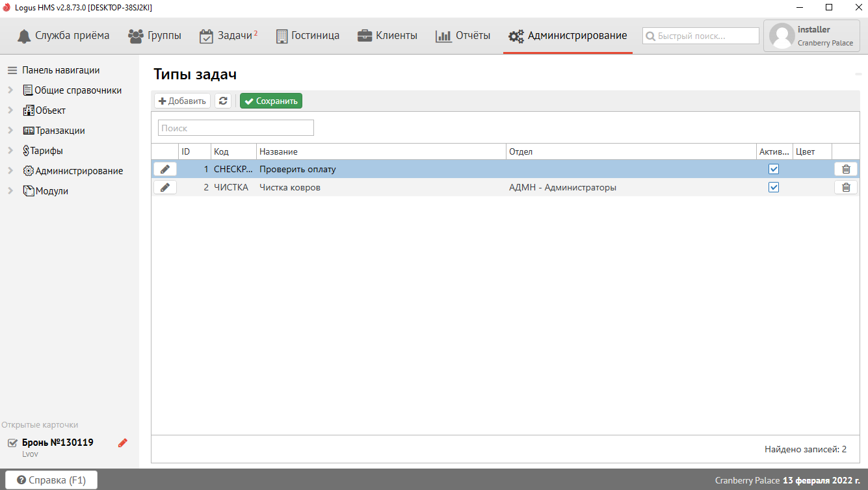Open the Отчёты tab
The width and height of the screenshot is (868, 490).
pyautogui.click(x=463, y=36)
